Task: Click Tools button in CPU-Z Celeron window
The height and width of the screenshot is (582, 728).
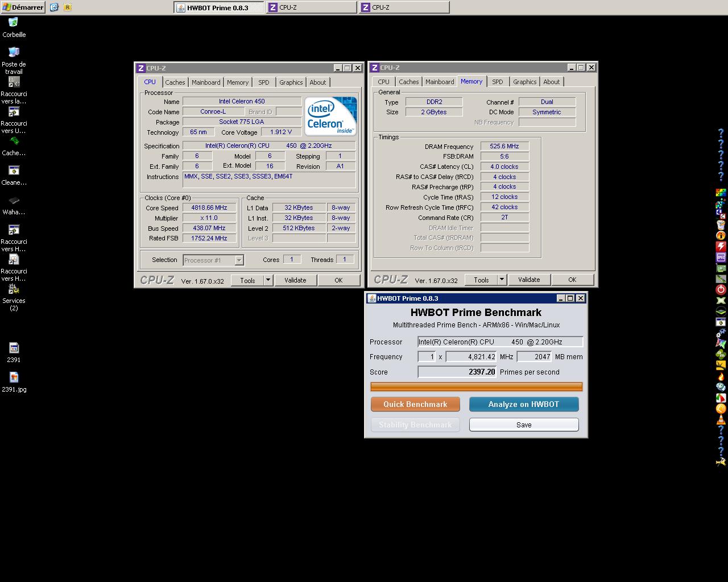Action: pyautogui.click(x=247, y=280)
